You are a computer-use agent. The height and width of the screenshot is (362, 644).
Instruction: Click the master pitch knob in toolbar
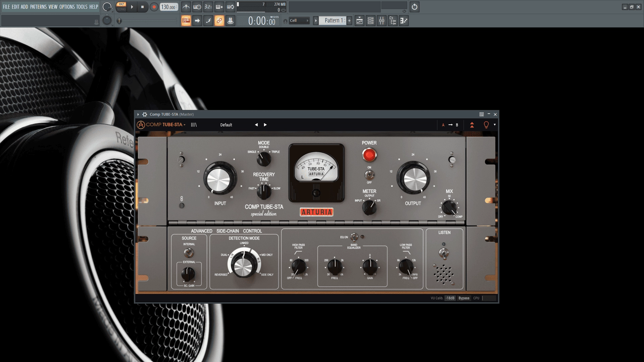107,21
